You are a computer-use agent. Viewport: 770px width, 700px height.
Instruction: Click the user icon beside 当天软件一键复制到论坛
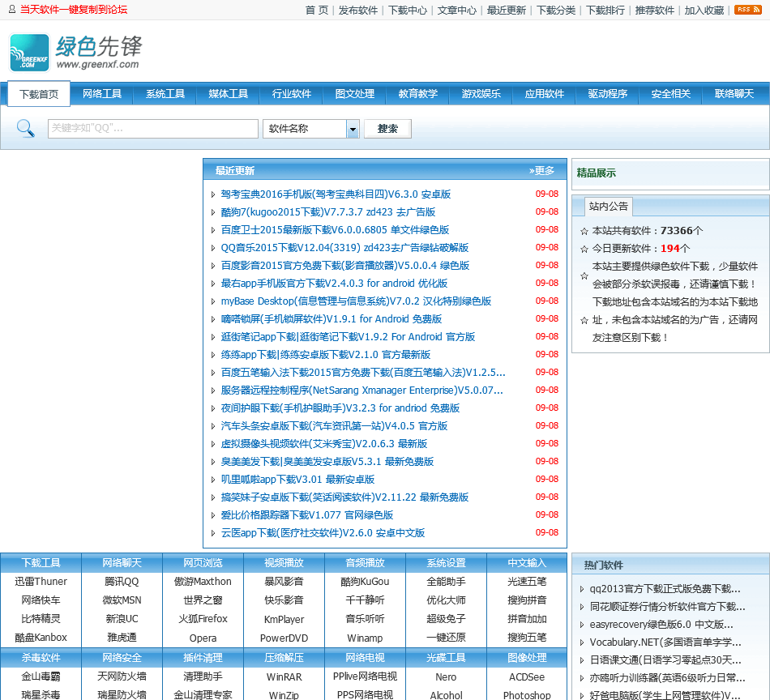click(x=12, y=10)
